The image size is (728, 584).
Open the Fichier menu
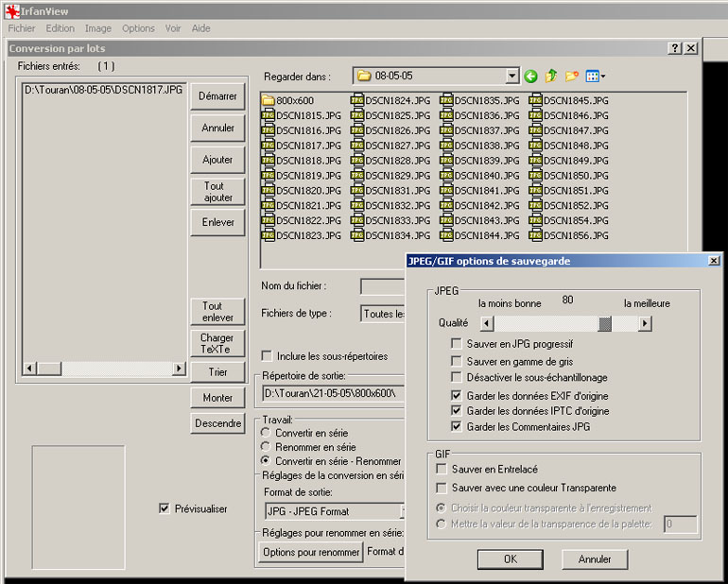[x=22, y=28]
